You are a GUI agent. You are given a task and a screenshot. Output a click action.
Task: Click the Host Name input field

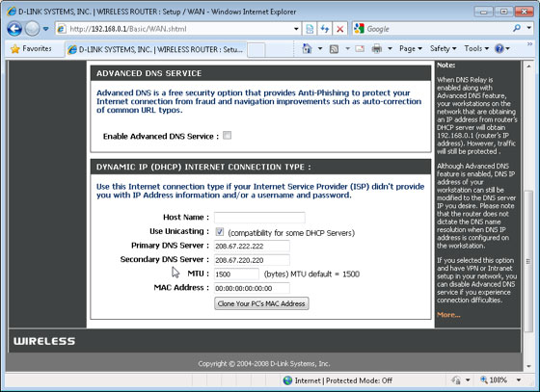259,218
